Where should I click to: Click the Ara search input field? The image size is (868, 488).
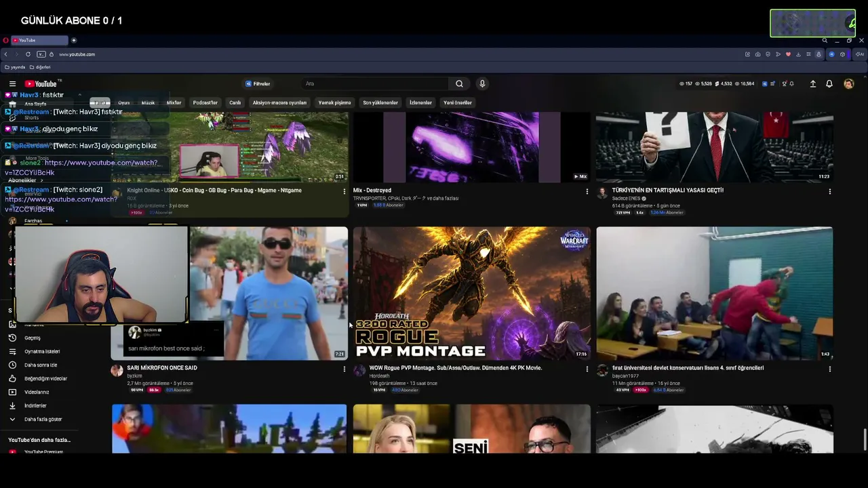click(376, 84)
